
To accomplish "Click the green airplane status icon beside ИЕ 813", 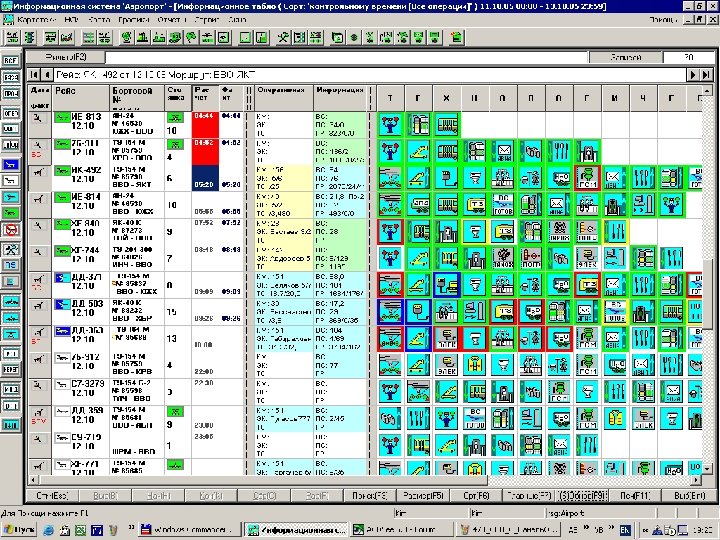I will [62, 118].
